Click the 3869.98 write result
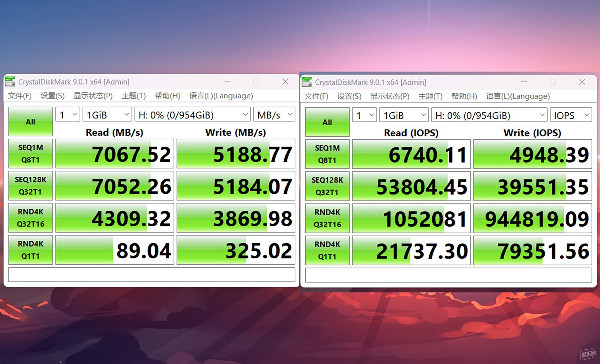 (x=236, y=218)
